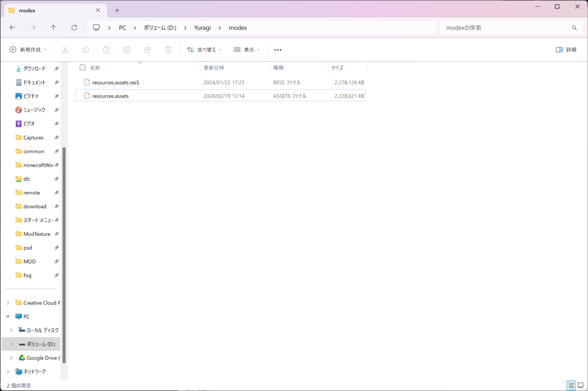Close the modex tab
The height and width of the screenshot is (391, 588).
click(x=98, y=10)
